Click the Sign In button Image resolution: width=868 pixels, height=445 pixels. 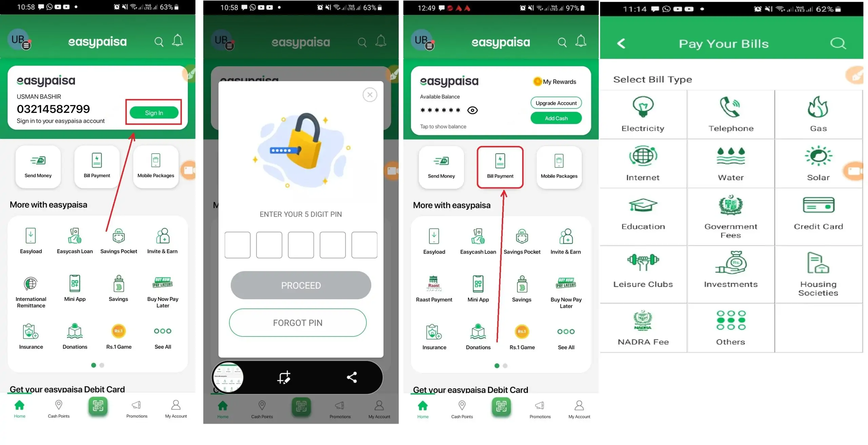(x=154, y=113)
